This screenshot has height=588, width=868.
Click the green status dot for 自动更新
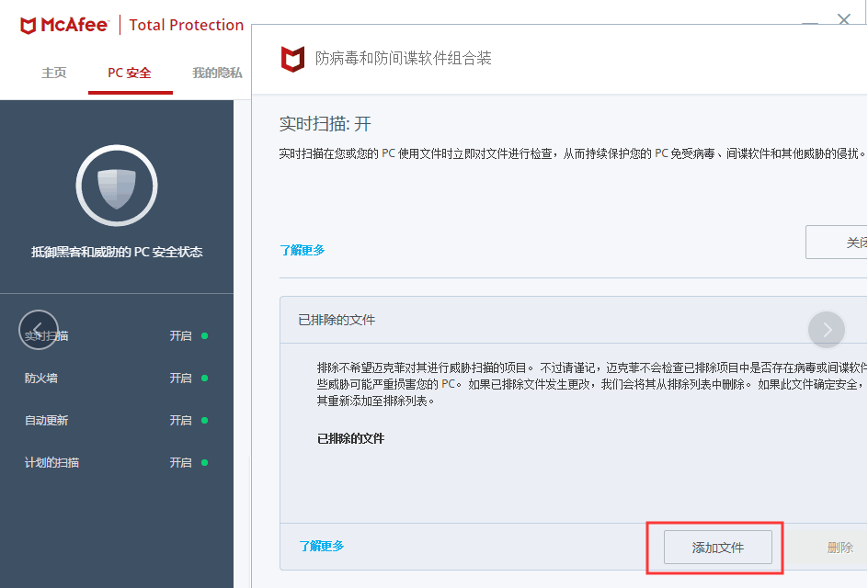pos(205,421)
